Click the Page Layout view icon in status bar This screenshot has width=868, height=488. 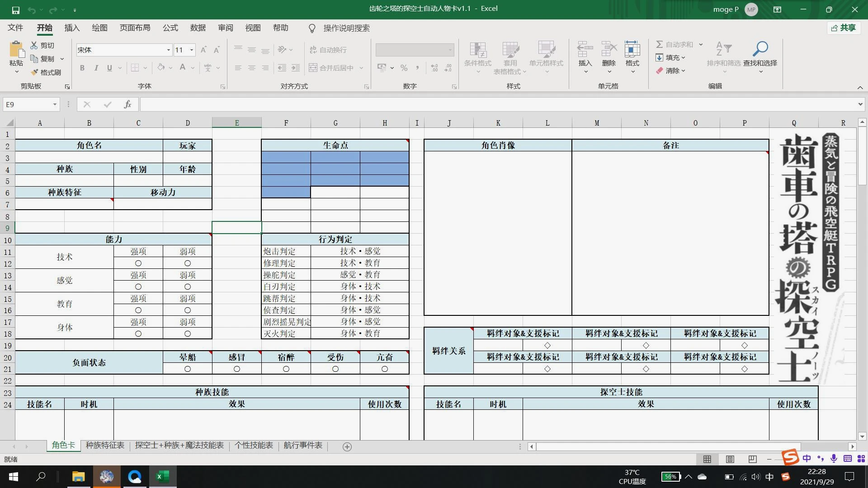[x=730, y=459]
